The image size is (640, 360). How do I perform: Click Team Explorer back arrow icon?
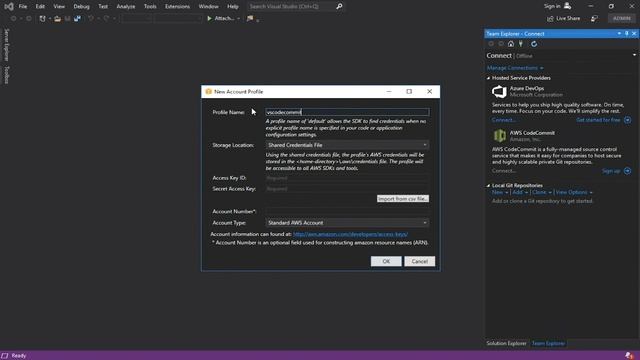(491, 44)
